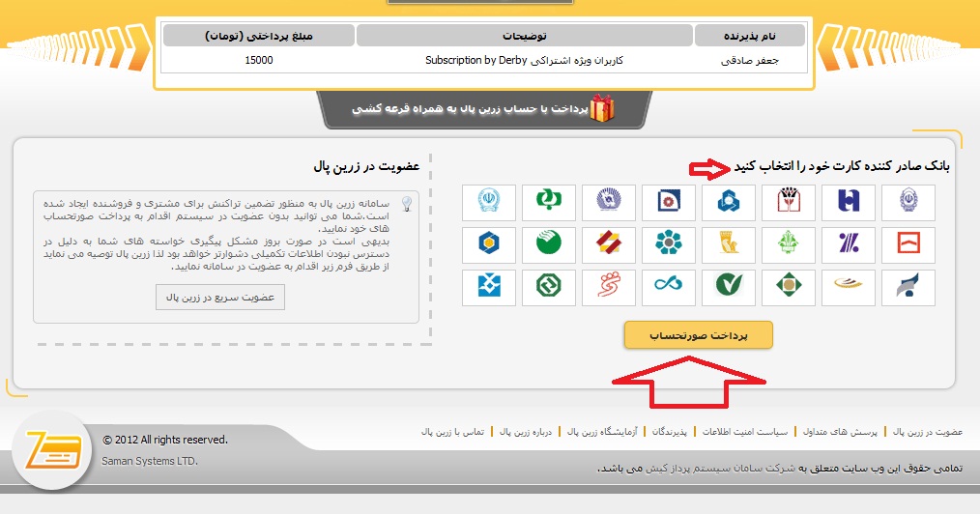Select the green circle Karafarin bank logo

pos(549,244)
